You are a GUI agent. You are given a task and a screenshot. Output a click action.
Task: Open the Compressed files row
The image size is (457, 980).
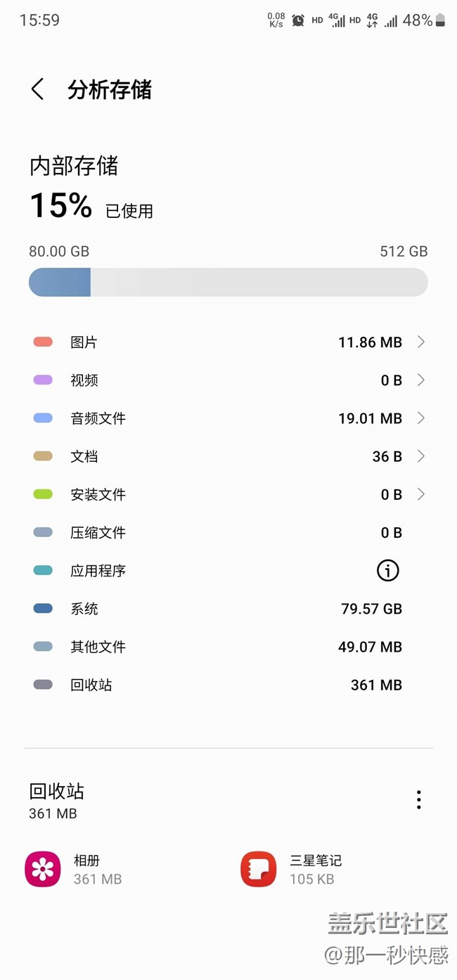[x=228, y=533]
